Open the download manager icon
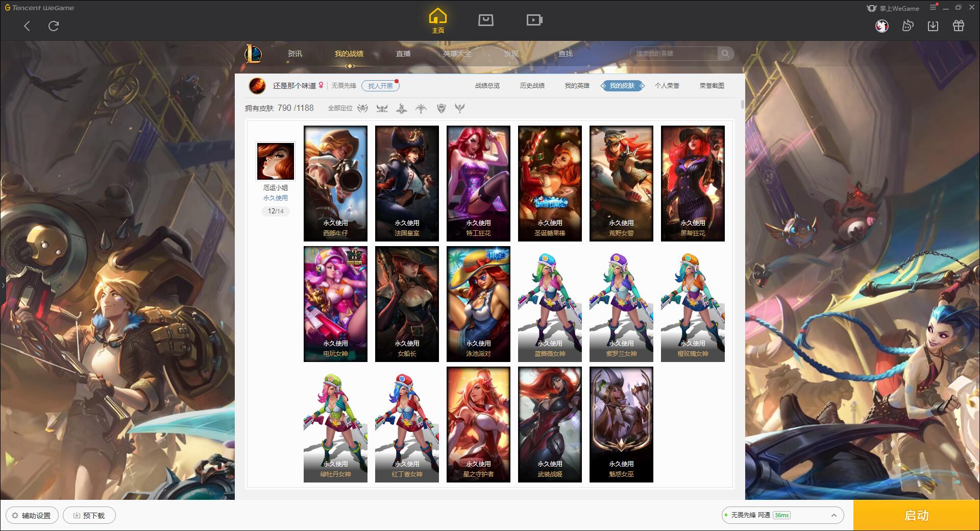Screen dimensions: 980x531 click(933, 26)
